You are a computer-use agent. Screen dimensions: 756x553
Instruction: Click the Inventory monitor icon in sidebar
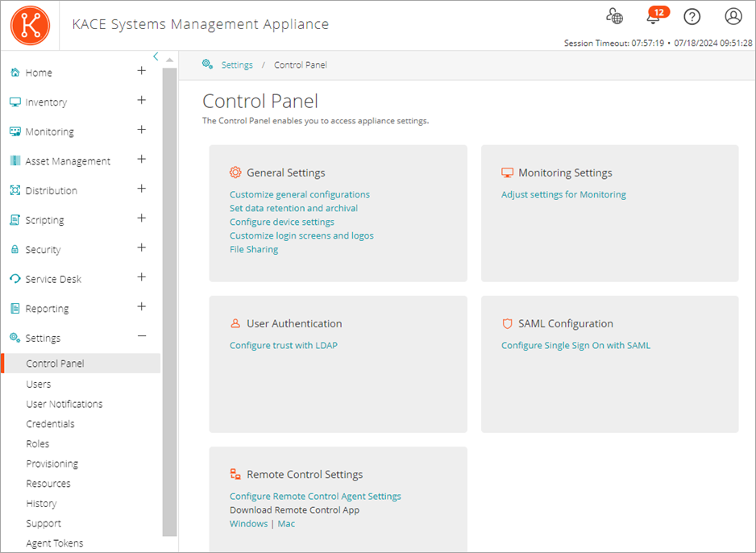point(15,102)
